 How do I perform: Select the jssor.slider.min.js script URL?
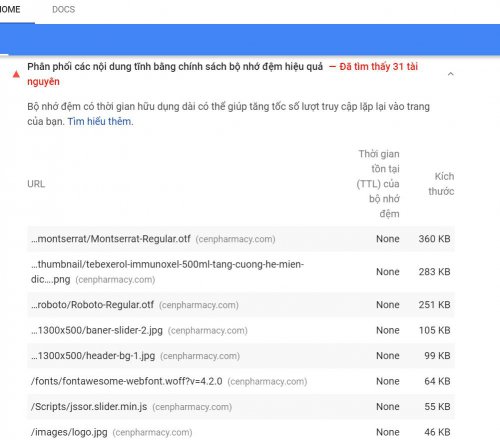click(89, 407)
